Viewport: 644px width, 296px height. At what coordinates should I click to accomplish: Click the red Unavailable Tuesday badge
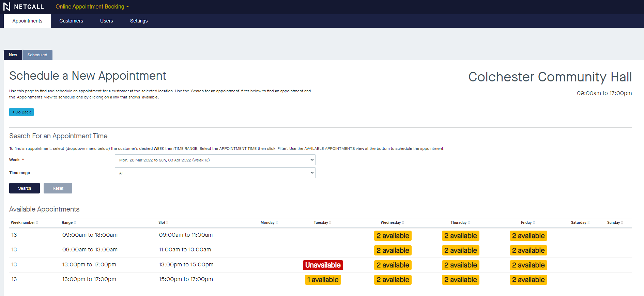[x=323, y=265]
